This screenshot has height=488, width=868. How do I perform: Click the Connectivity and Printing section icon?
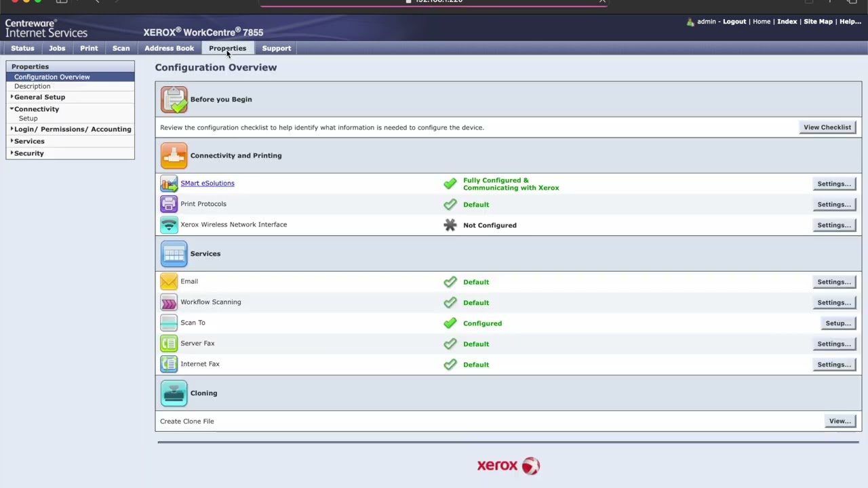[x=174, y=156]
